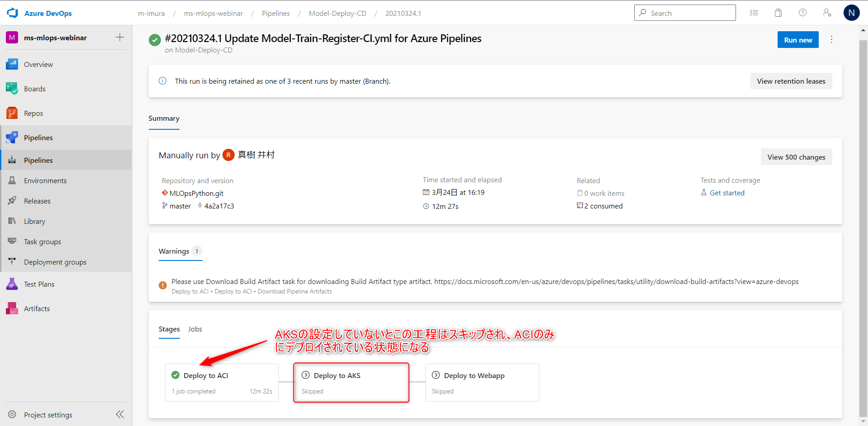Open the Repos sidebar icon
Screen dimensions: 868x426
pyautogui.click(x=12, y=113)
